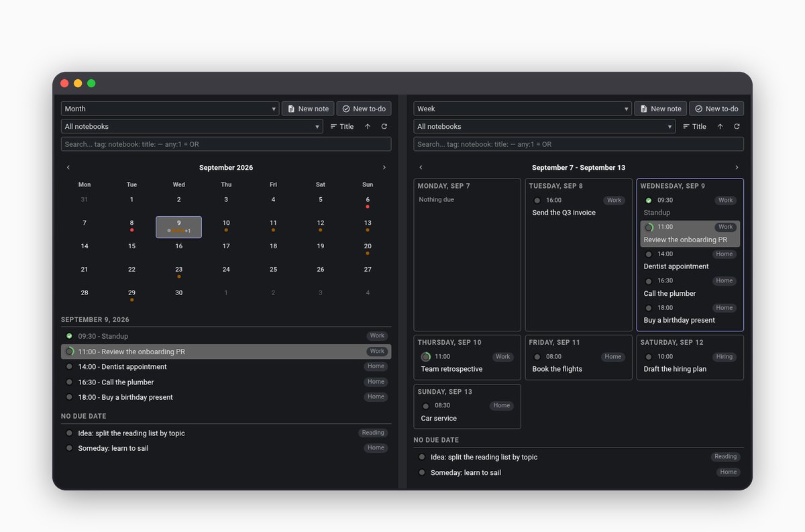
Task: Click New to-do in the Month pane
Action: (x=364, y=109)
